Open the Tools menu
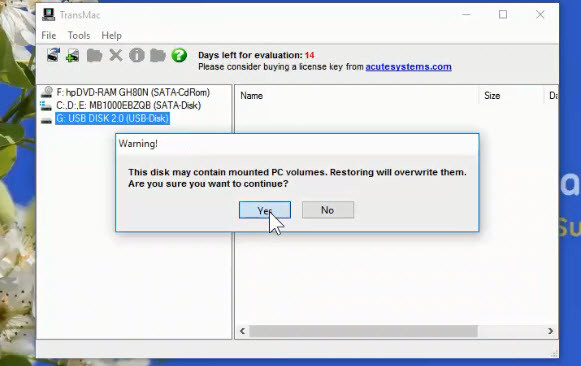 79,36
